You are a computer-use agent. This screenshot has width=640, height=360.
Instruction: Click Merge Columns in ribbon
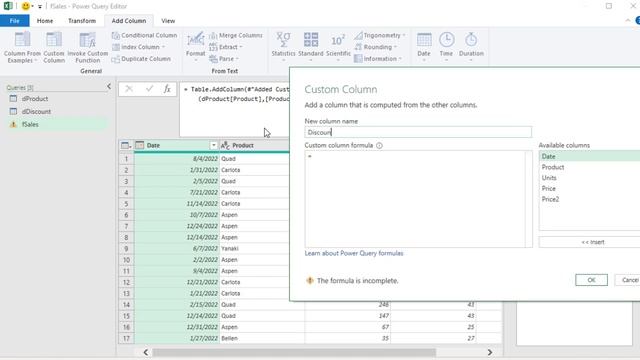(x=236, y=36)
